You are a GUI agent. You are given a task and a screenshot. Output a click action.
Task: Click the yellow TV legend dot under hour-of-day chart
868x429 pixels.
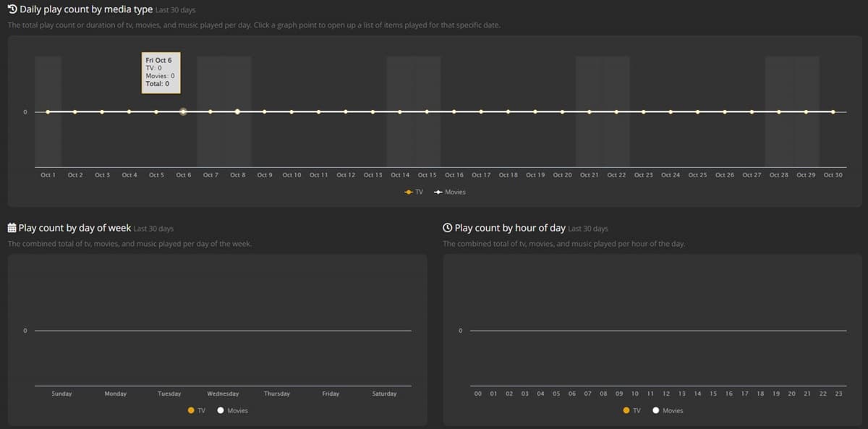click(626, 410)
